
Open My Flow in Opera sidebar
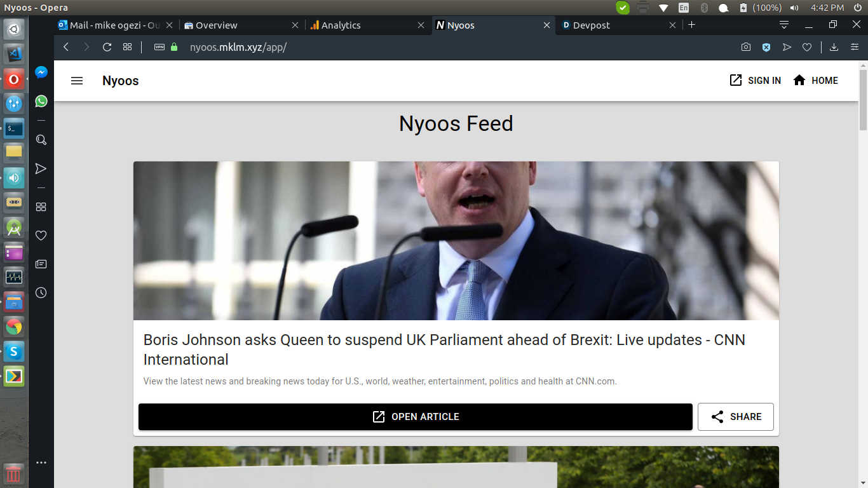coord(41,168)
